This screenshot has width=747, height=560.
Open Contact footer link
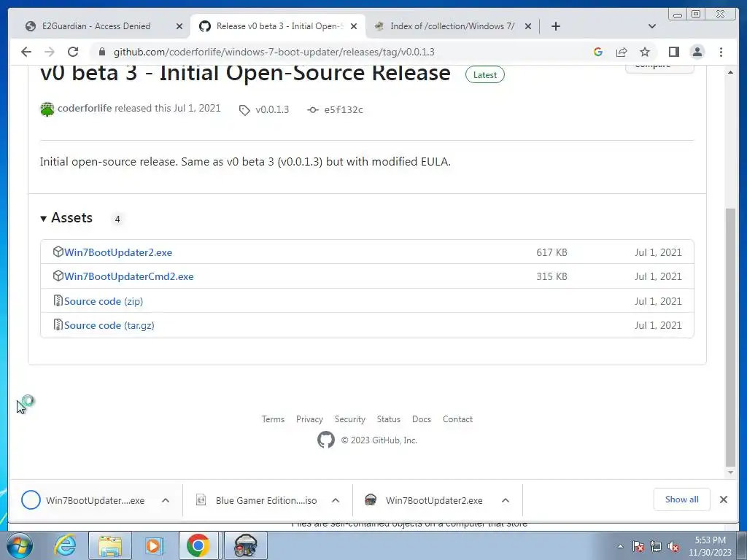(457, 419)
